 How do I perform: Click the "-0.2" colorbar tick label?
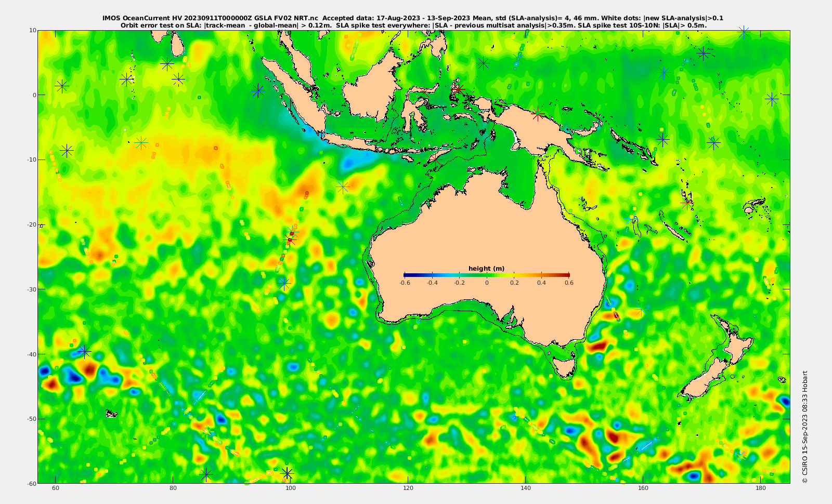tap(459, 283)
